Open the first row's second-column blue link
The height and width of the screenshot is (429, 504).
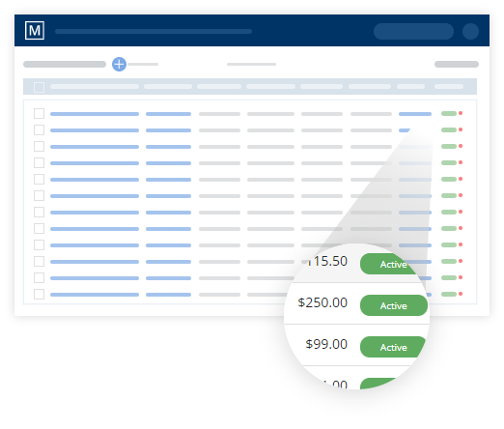coord(168,114)
